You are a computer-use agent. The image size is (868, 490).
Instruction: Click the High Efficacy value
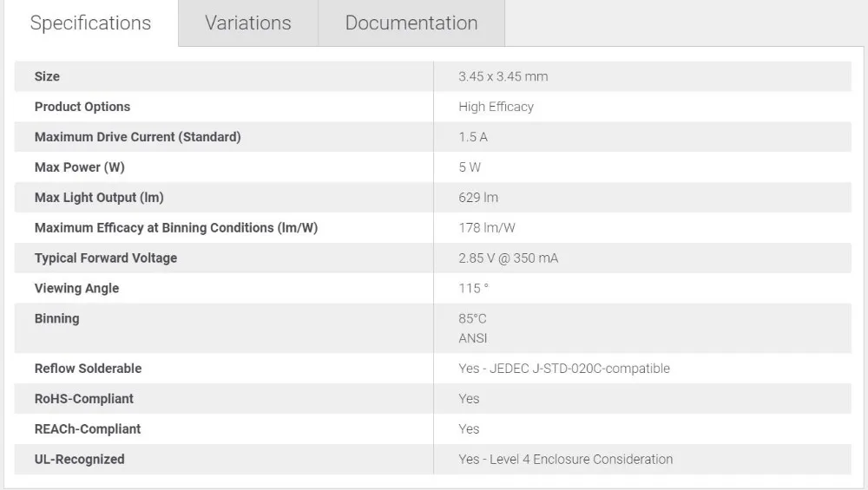point(496,107)
